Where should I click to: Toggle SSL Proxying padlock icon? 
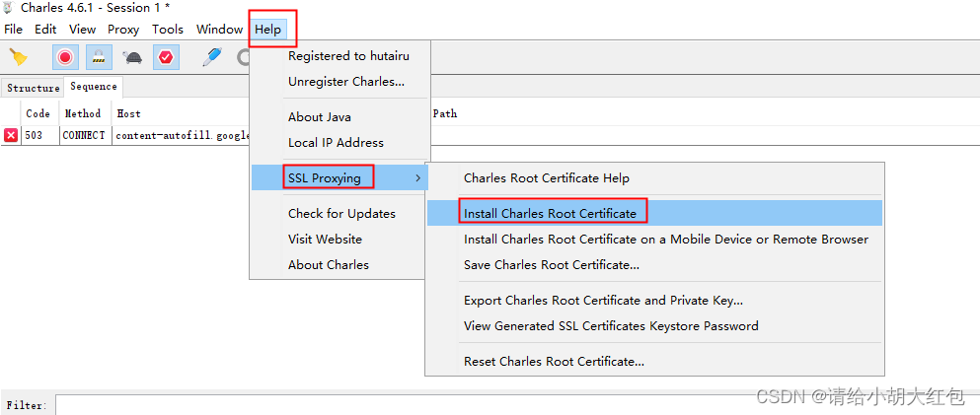[99, 57]
